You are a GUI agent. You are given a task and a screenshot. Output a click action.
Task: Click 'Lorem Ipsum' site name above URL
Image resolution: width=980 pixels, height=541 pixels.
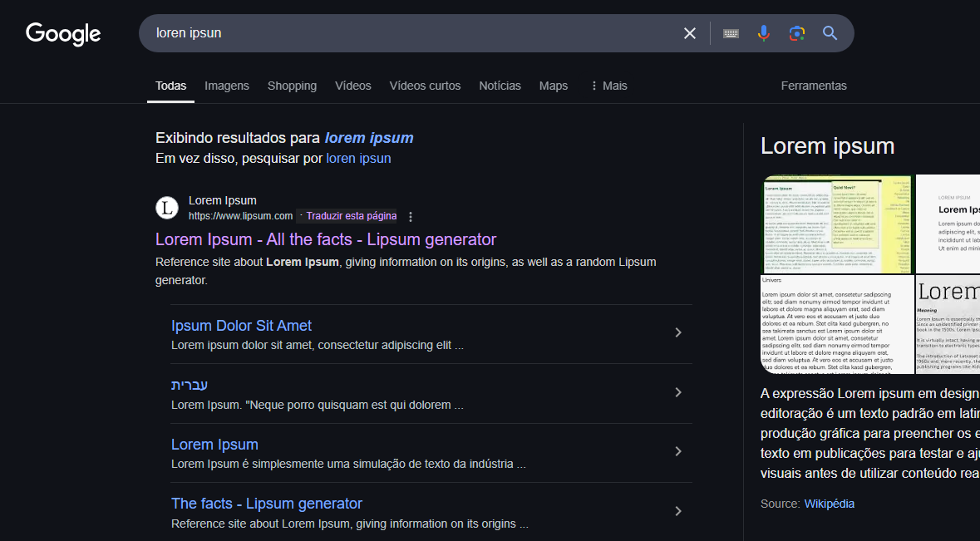coord(223,200)
